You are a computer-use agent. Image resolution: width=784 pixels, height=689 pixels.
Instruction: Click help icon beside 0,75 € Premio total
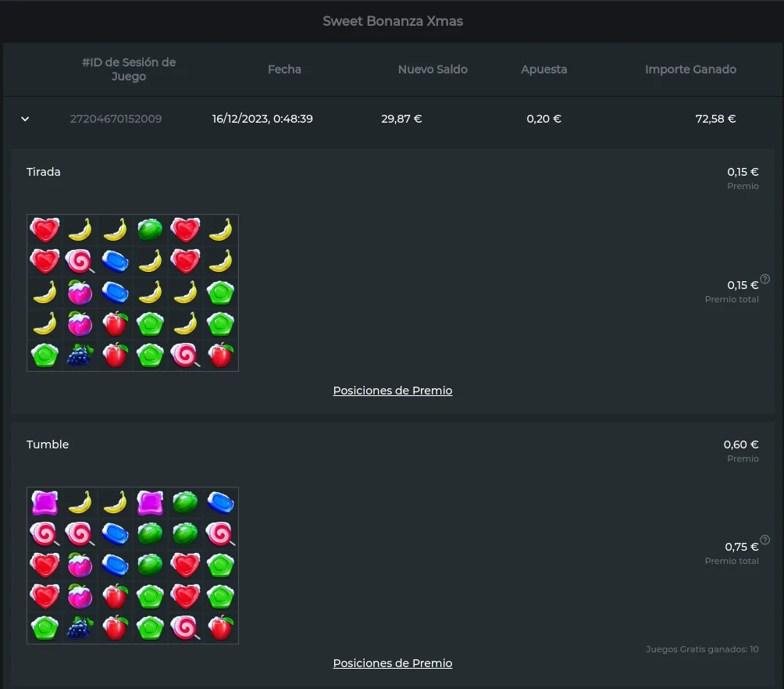(x=765, y=540)
